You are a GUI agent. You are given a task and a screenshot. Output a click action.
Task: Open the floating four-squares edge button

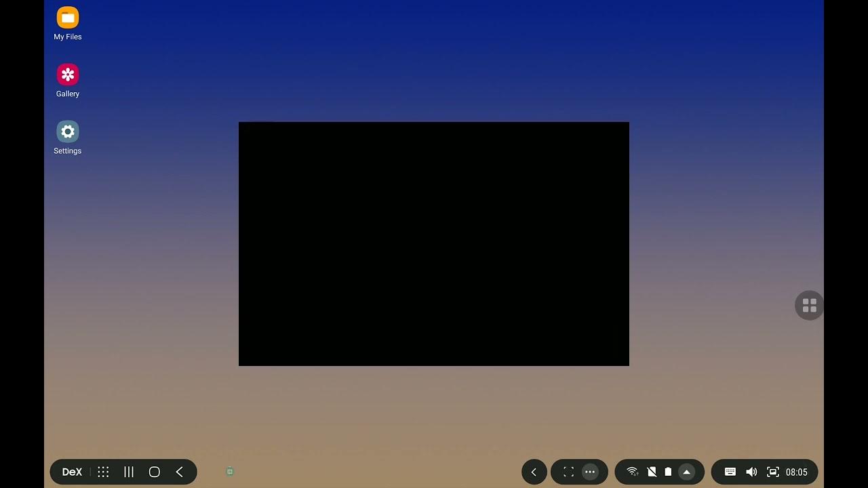pos(810,306)
